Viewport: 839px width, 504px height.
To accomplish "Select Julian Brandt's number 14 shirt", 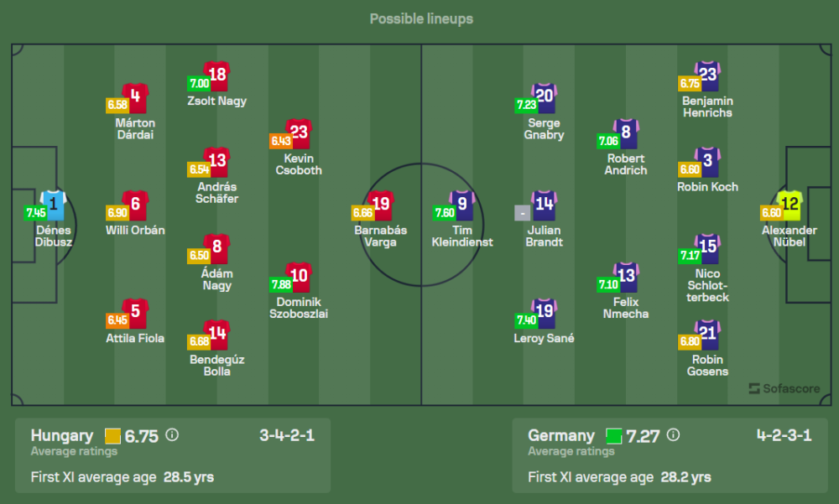I will tap(545, 205).
